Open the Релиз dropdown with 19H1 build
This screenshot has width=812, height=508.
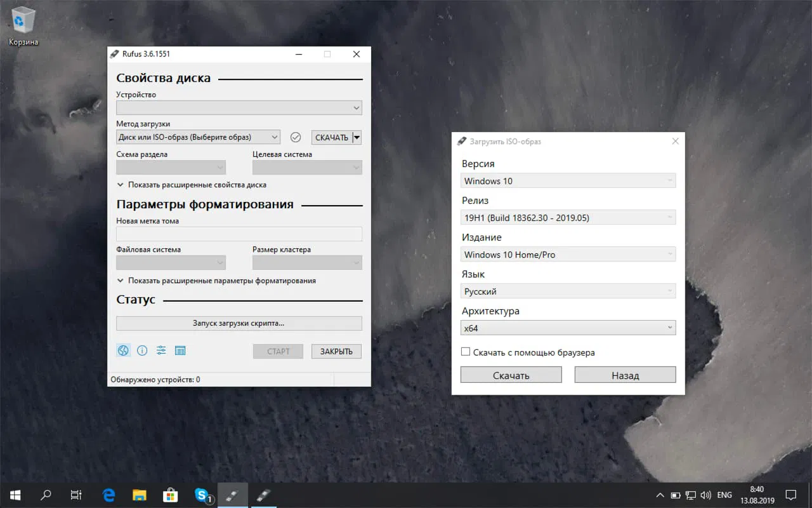coord(568,217)
